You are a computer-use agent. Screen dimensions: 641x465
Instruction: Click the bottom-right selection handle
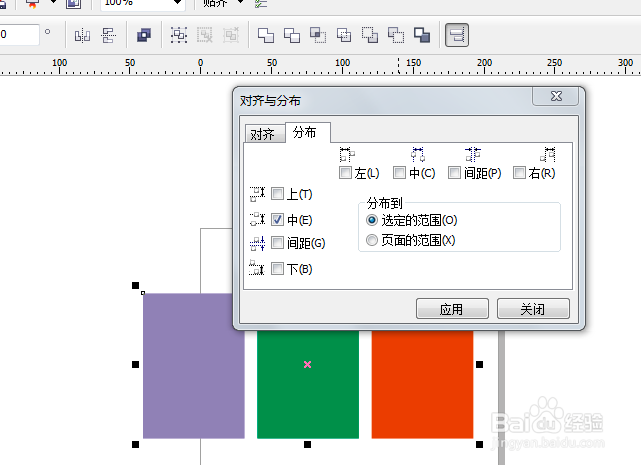tap(480, 444)
